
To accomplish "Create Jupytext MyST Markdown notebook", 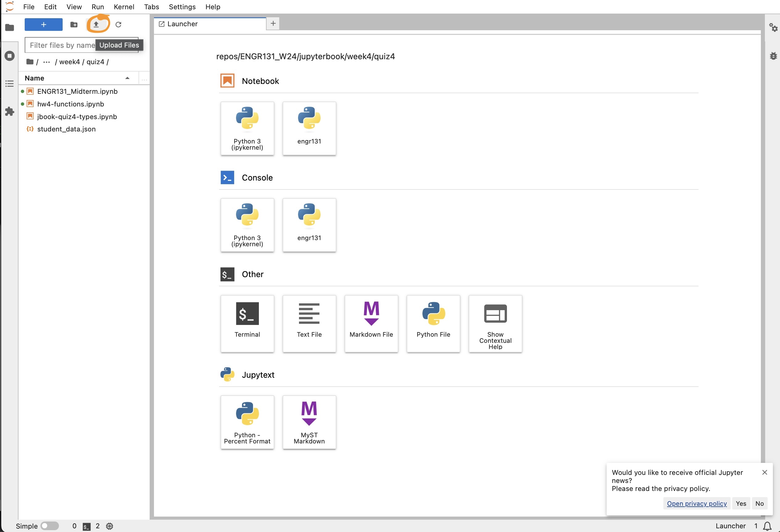I will 309,422.
